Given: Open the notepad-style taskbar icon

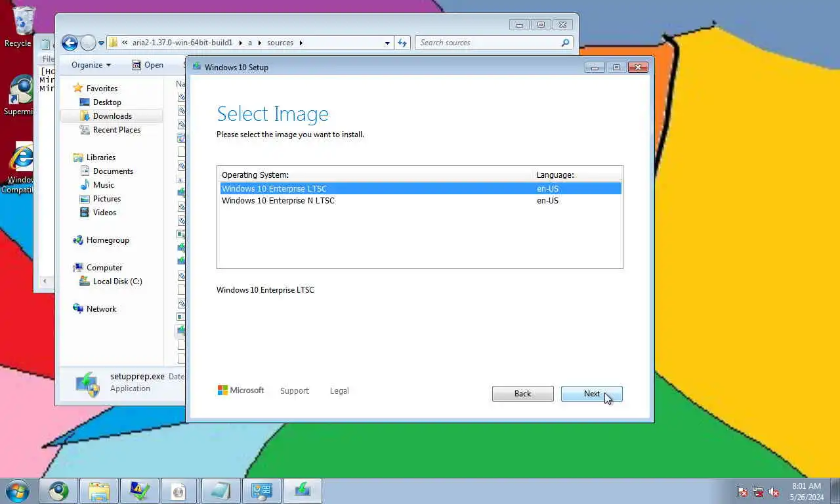Looking at the screenshot, I should (220, 491).
